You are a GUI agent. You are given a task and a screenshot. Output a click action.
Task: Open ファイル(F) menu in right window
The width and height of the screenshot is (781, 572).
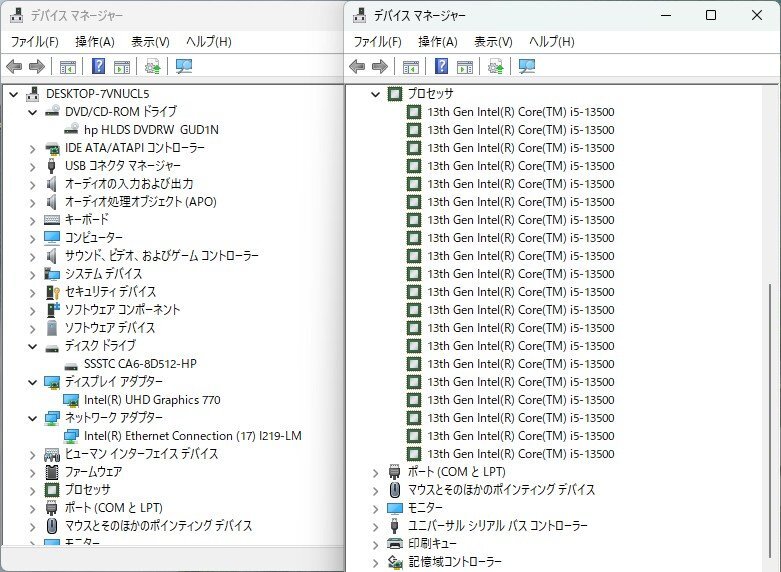pos(377,41)
